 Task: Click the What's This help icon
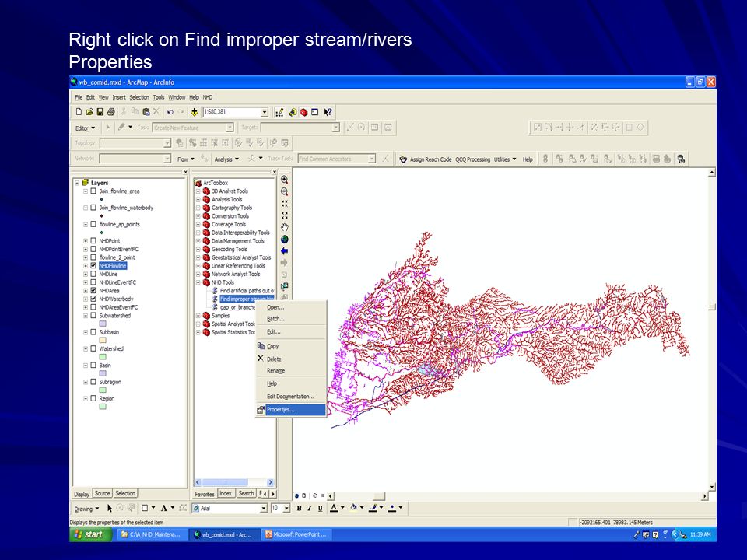(x=328, y=112)
